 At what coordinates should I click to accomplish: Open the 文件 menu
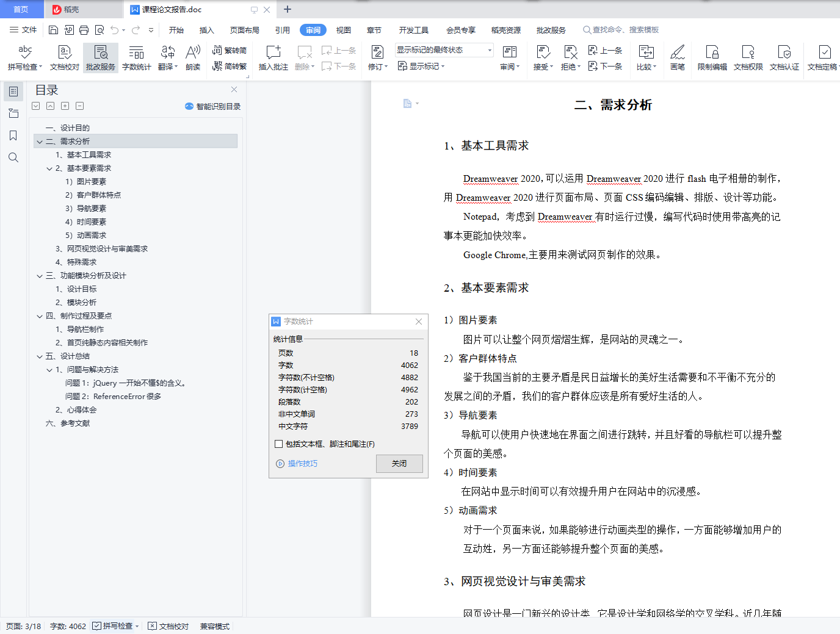point(23,30)
